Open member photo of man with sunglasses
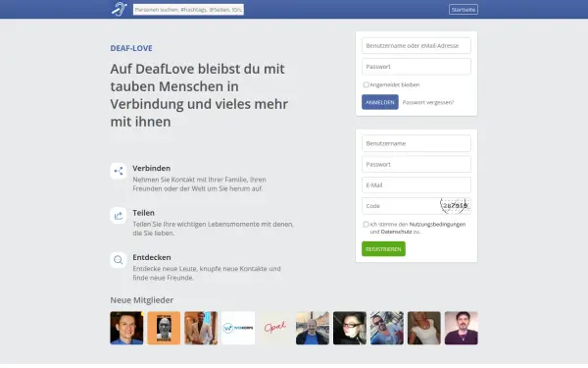This screenshot has width=588, height=368. coord(387,328)
